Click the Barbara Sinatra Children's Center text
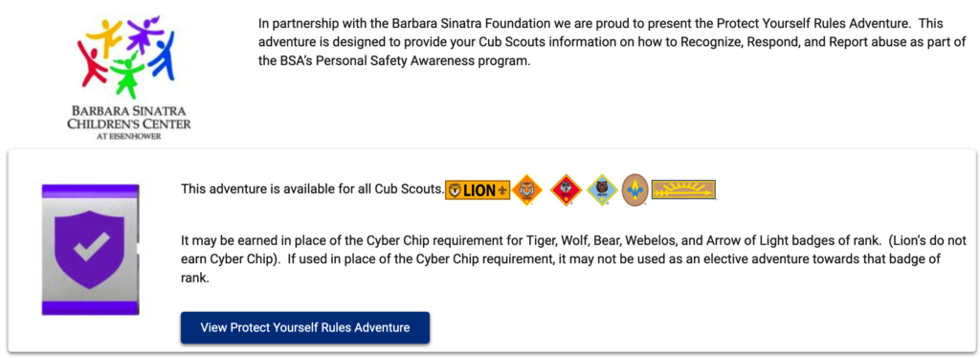Image resolution: width=980 pixels, height=358 pixels. (x=129, y=116)
